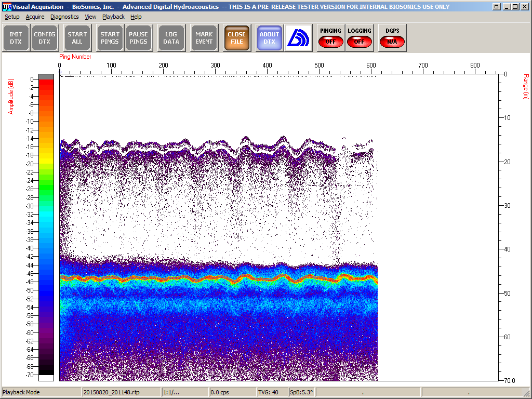Image resolution: width=532 pixels, height=399 pixels.
Task: Click file name 20150820_201148.rtp in status bar
Action: click(121, 392)
